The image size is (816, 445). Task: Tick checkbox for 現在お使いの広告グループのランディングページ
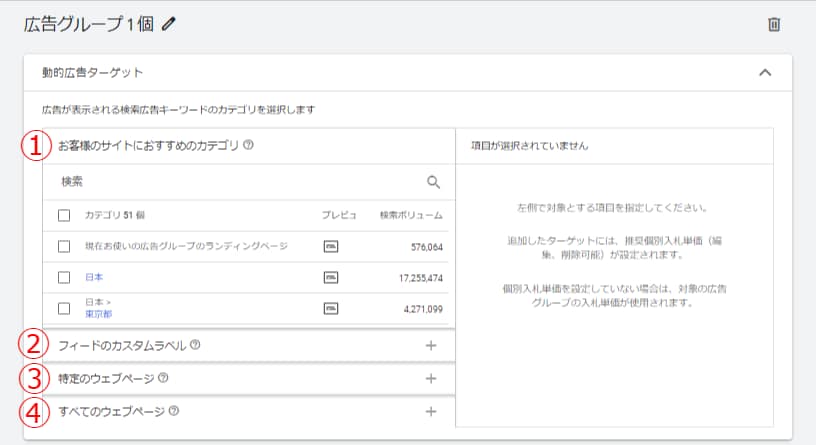click(x=65, y=246)
